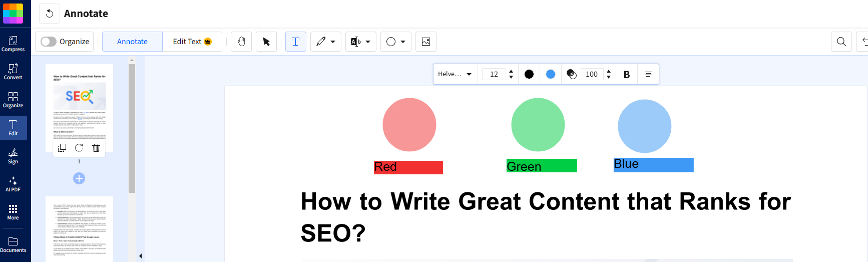Collapse the thumbnail panel arrow

tap(141, 256)
